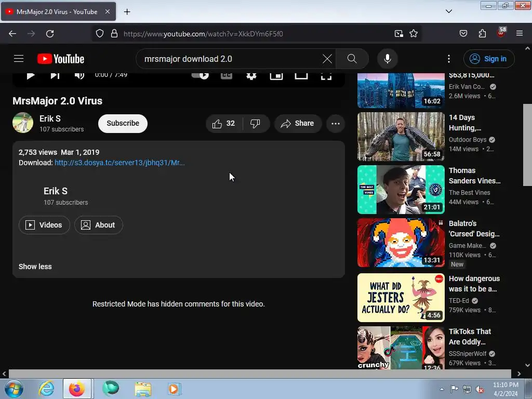
Task: Open the dosya.tc download link
Action: 119,163
